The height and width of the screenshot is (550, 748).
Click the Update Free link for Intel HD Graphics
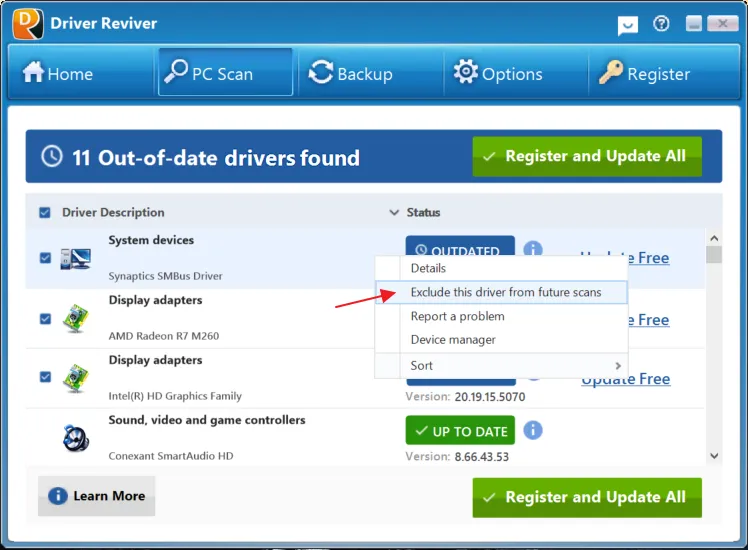pos(625,380)
